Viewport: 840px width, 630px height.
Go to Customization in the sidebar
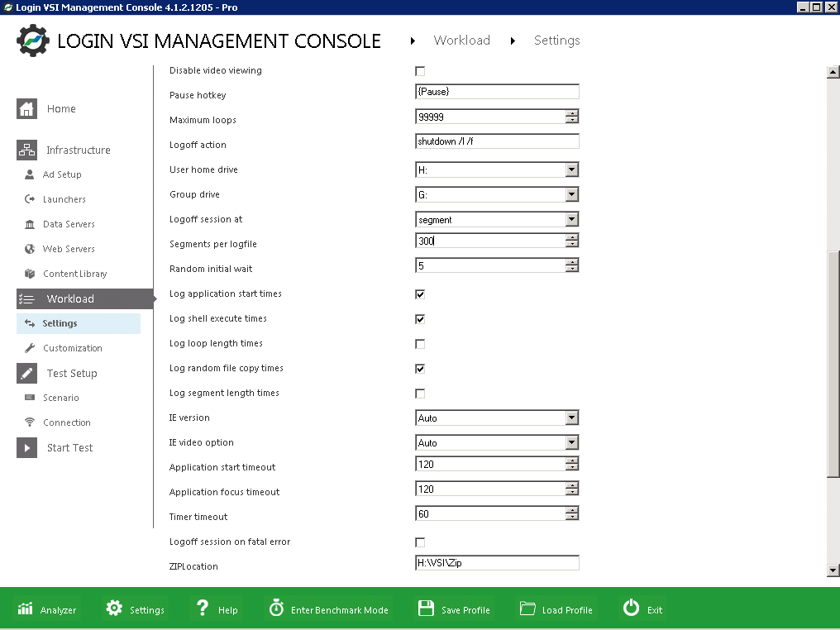click(72, 348)
